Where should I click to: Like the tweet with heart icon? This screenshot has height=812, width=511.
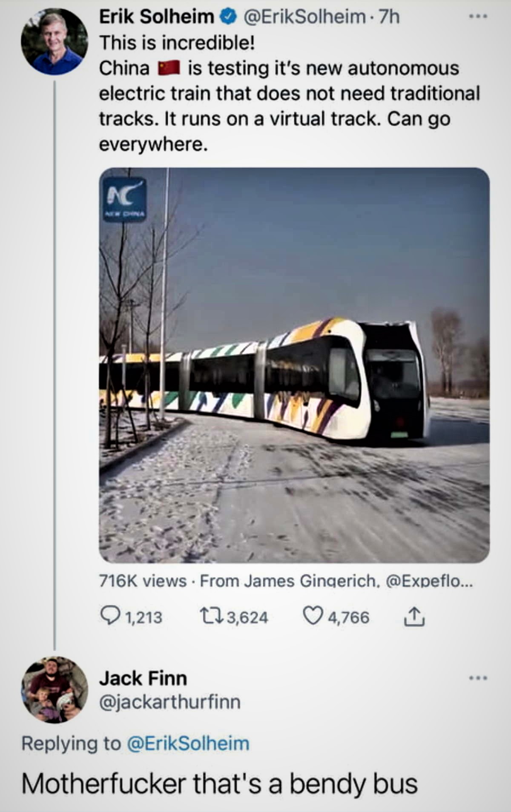313,616
